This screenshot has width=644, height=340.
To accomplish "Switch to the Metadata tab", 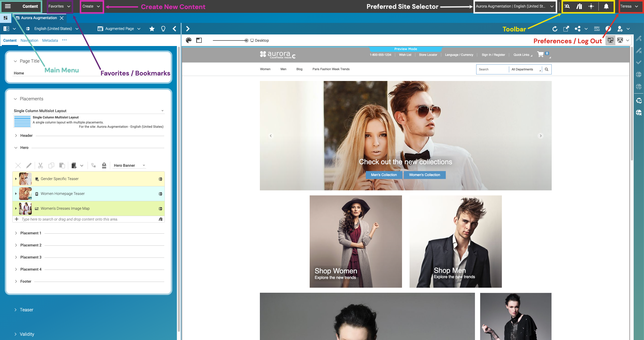I will (x=50, y=40).
